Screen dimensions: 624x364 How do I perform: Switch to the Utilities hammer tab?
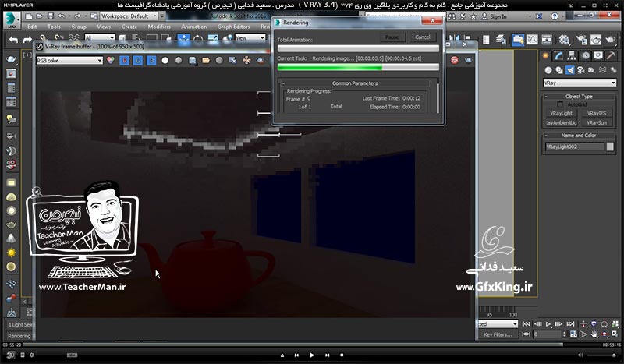[x=612, y=56]
